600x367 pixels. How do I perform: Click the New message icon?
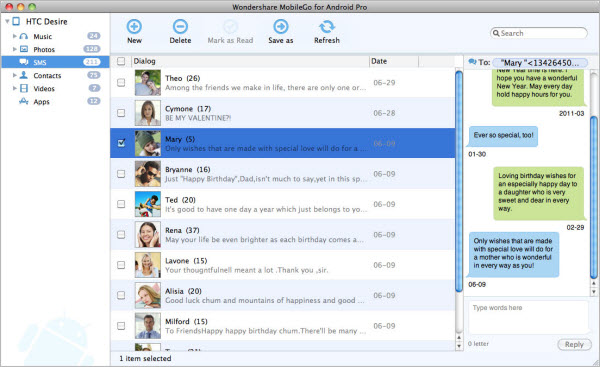coord(134,26)
